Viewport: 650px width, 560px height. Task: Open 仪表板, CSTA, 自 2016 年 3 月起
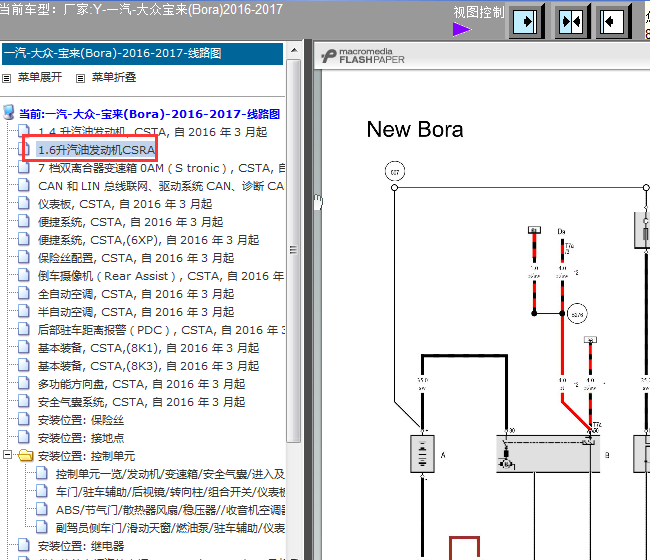pos(125,204)
